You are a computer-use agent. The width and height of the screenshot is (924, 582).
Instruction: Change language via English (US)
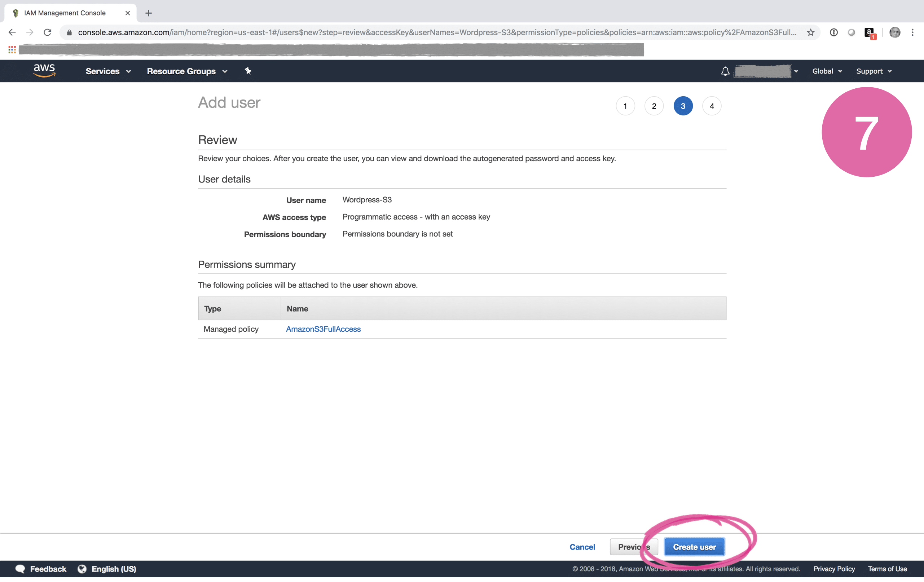pyautogui.click(x=114, y=569)
